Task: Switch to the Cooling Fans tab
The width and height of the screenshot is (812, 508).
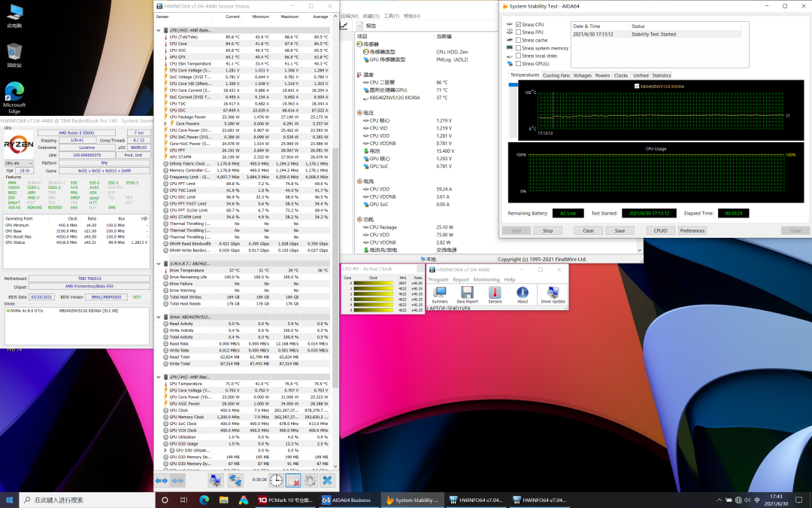Action: [x=556, y=75]
